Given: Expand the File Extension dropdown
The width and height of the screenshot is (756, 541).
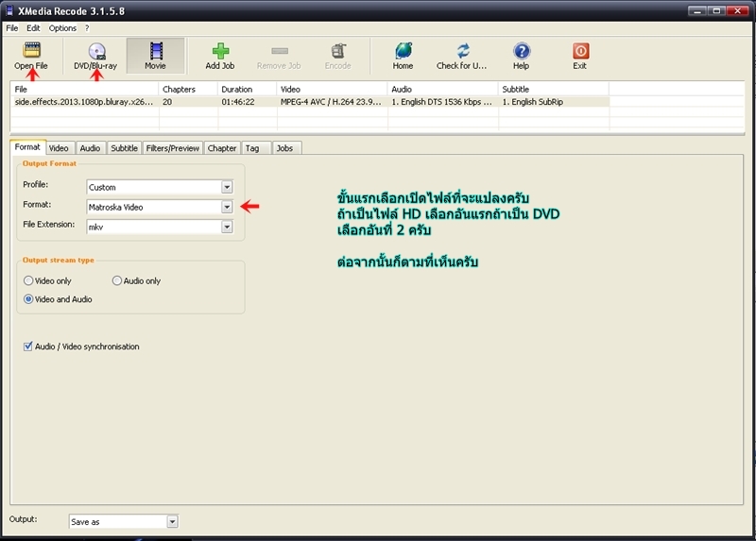Looking at the screenshot, I should [x=227, y=227].
